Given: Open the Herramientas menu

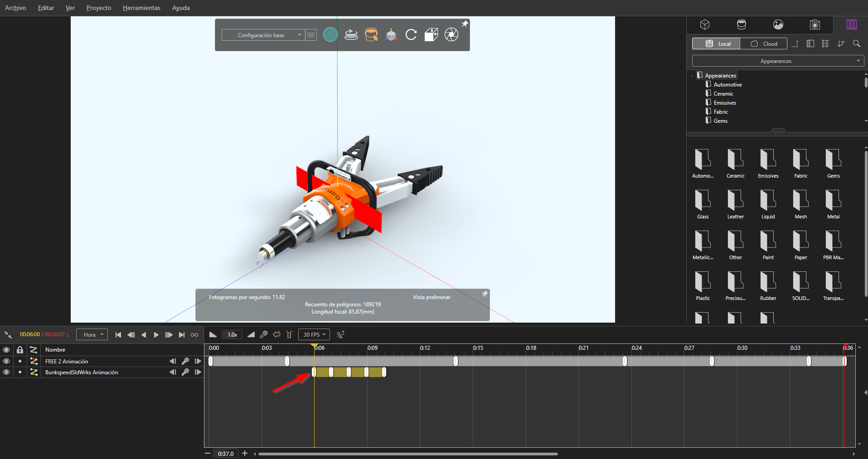Looking at the screenshot, I should (141, 8).
